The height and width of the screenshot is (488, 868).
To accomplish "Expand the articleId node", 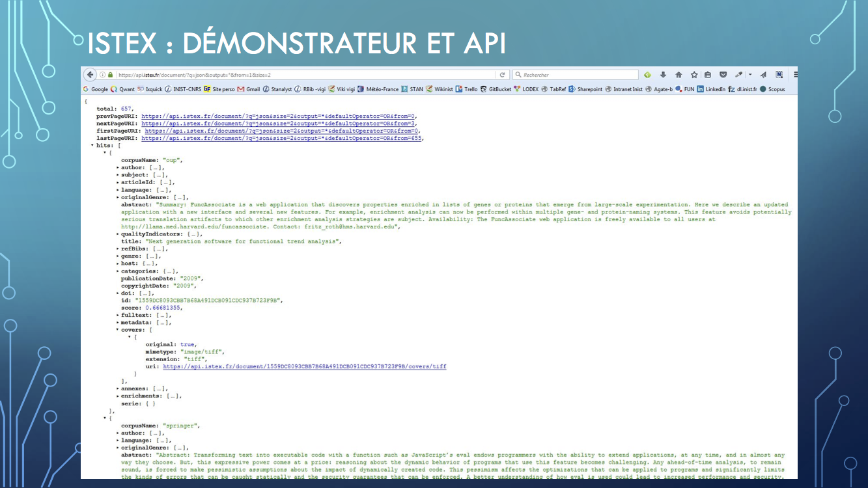I will 118,183.
